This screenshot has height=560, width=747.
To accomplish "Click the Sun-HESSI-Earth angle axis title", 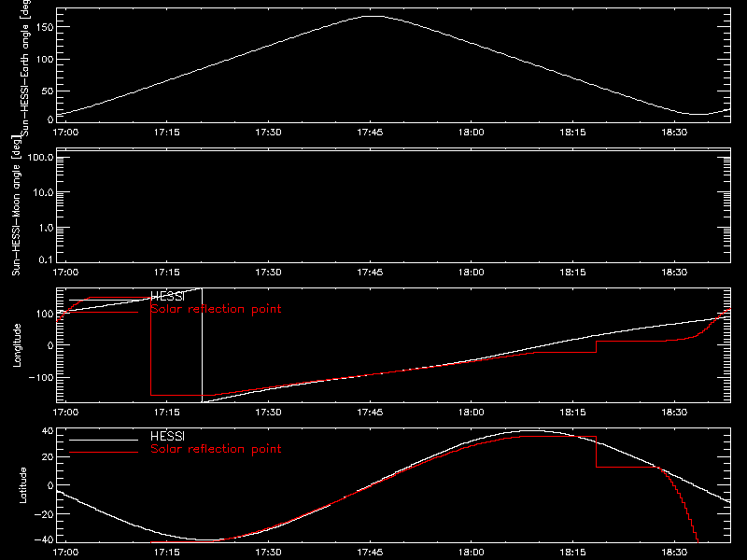I will click(25, 68).
